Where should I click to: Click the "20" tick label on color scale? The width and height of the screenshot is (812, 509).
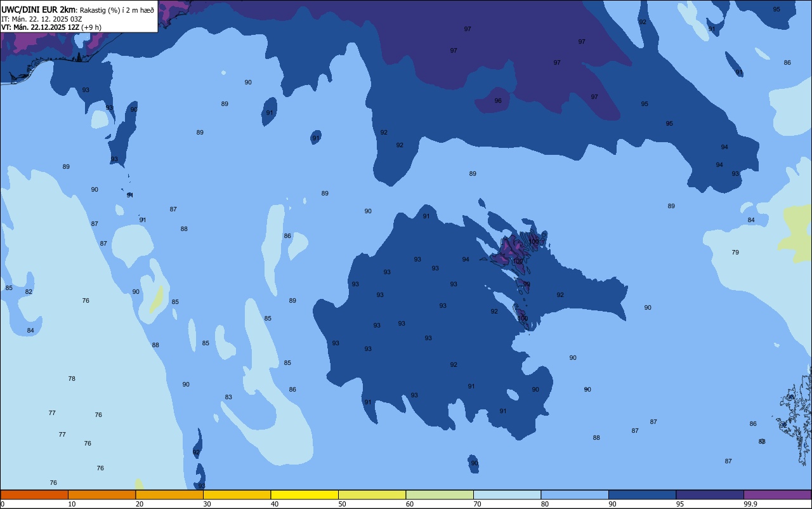click(139, 504)
